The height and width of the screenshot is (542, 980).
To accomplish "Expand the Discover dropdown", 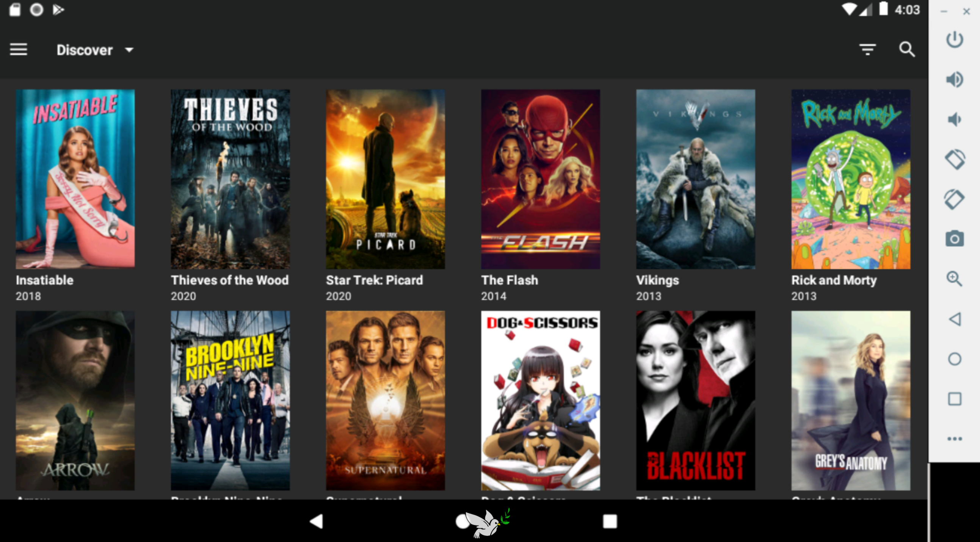I will [95, 50].
